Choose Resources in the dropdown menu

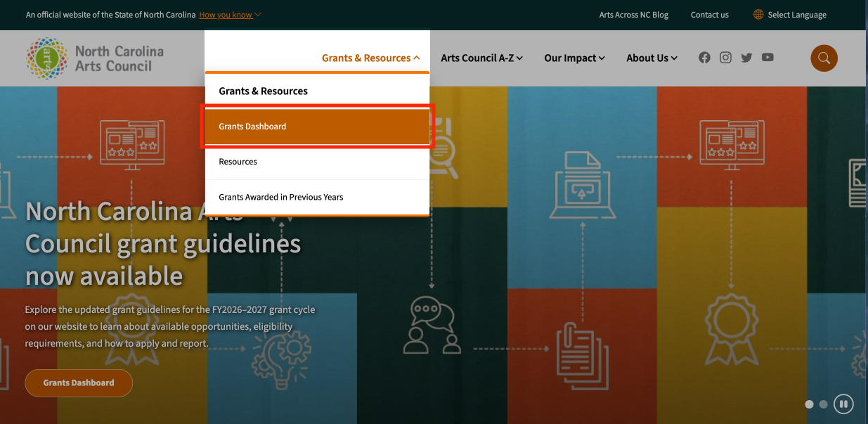(x=238, y=161)
